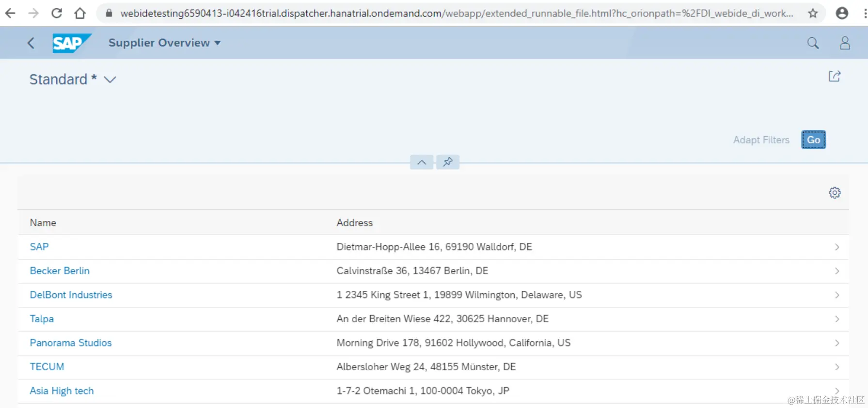Click the Name column header
868x408 pixels.
coord(43,223)
